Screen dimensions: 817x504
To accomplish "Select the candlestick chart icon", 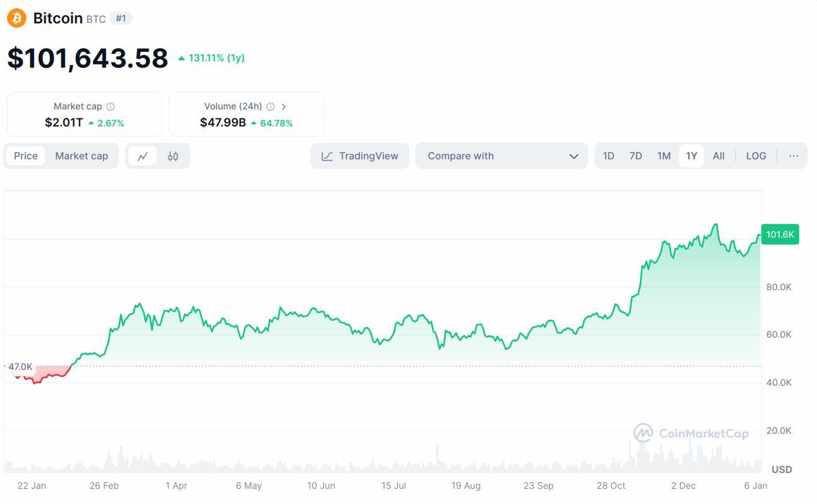I will click(173, 156).
